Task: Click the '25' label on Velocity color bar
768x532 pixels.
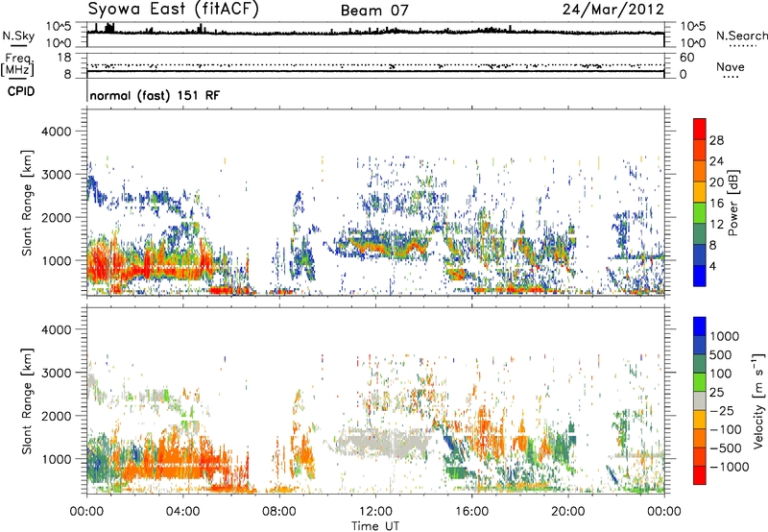Action: click(716, 392)
